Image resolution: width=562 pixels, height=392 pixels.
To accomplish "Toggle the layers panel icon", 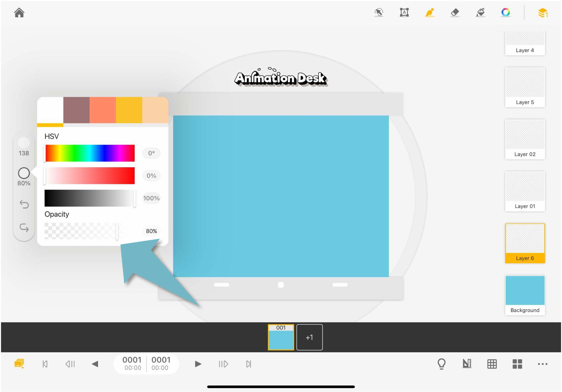I will click(x=543, y=13).
